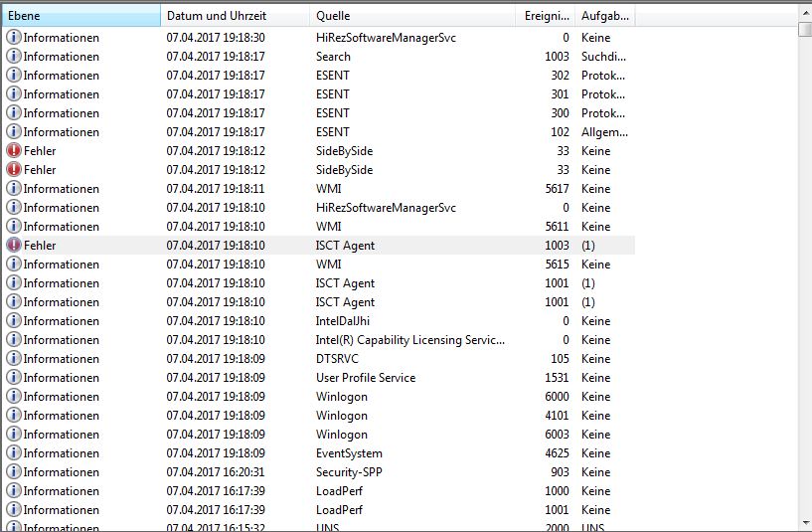812x532 pixels.
Task: Select the IntelDalJhi source cell
Action: click(342, 321)
